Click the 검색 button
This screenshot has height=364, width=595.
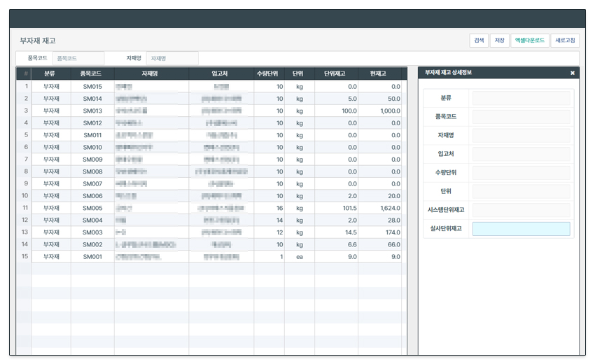(479, 41)
